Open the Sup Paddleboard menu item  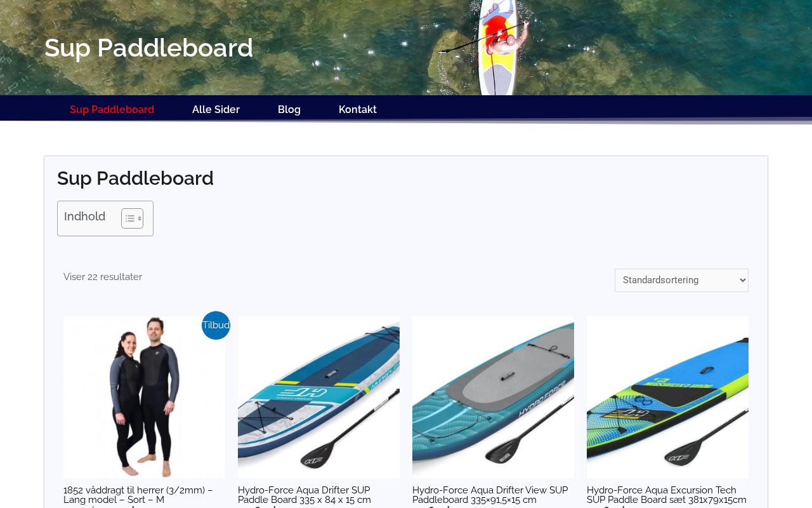112,109
